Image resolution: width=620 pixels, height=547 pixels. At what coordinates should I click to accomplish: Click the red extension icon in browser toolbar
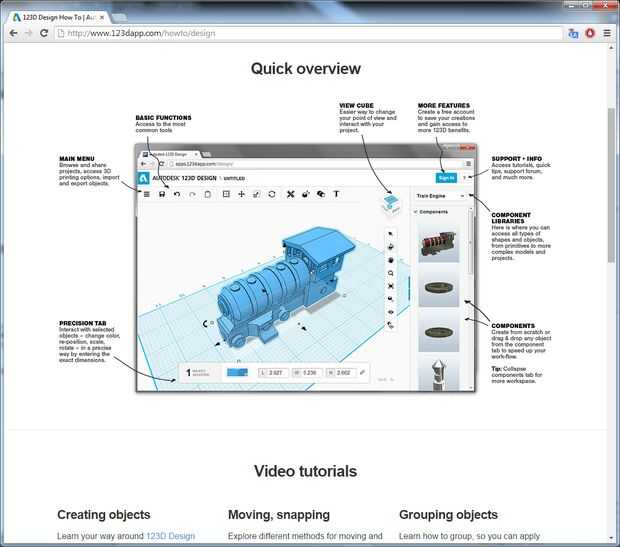tap(590, 33)
